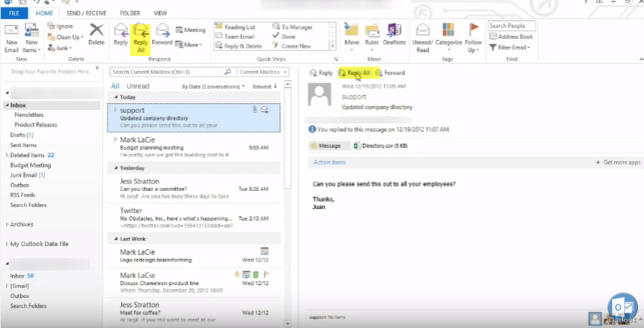Open the Budget Meeting folder

[30, 165]
